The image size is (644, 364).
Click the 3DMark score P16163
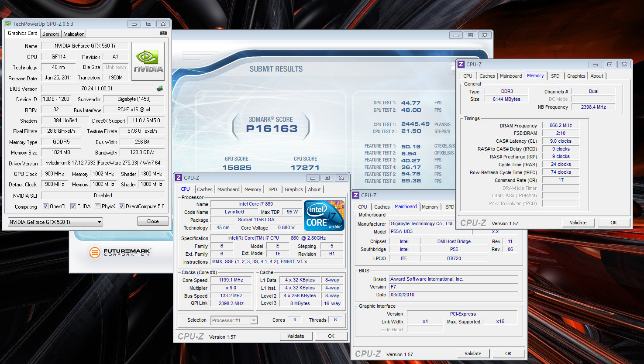point(272,129)
